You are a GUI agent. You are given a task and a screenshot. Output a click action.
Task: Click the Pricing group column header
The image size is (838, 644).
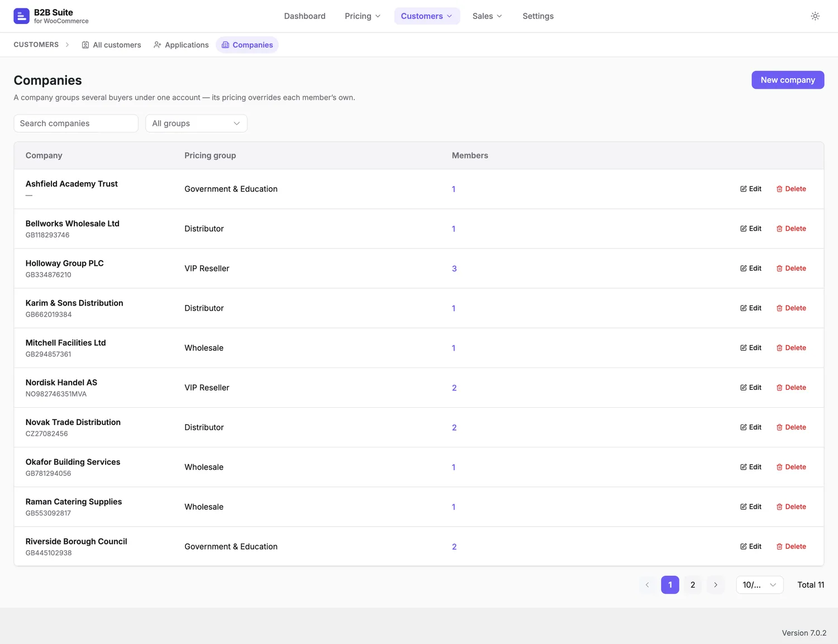click(x=210, y=155)
